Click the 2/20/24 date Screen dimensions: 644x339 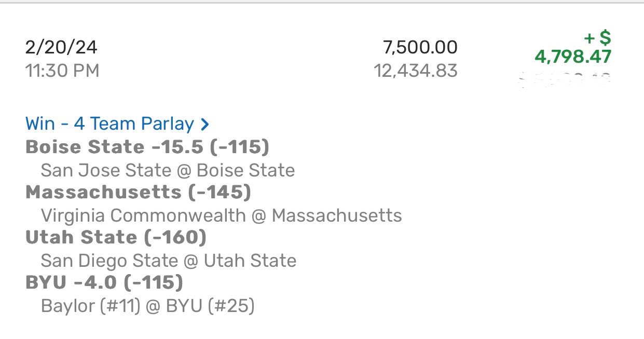tap(61, 48)
